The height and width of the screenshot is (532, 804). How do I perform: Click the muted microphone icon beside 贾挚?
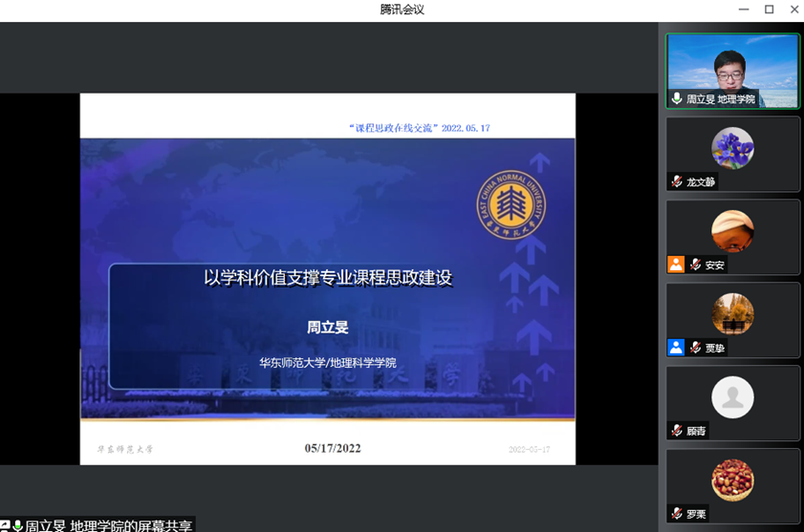(x=695, y=349)
